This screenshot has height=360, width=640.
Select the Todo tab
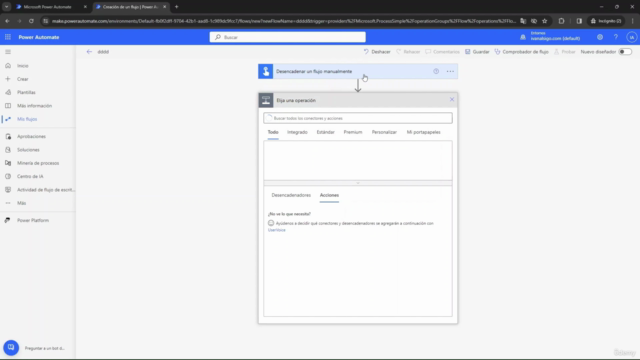[273, 132]
